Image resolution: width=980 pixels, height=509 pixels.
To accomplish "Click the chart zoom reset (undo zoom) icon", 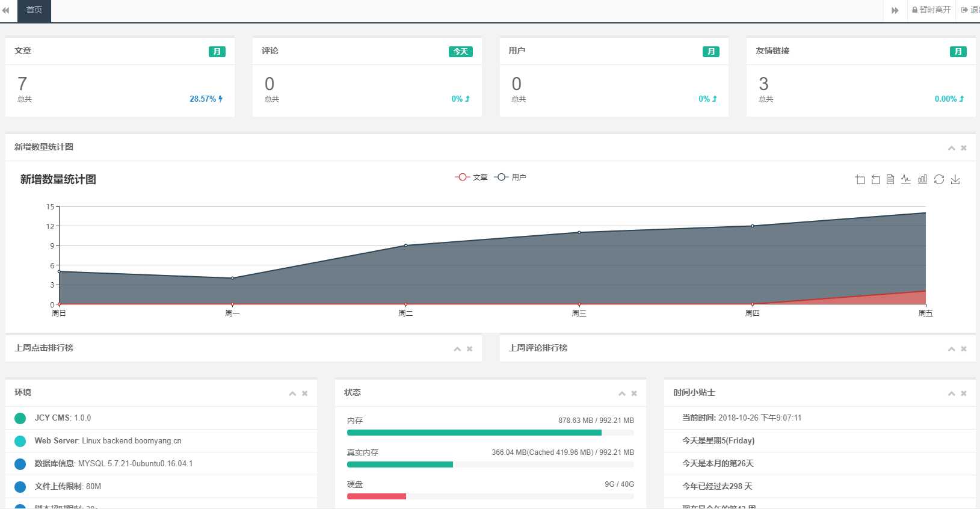I will (x=875, y=179).
